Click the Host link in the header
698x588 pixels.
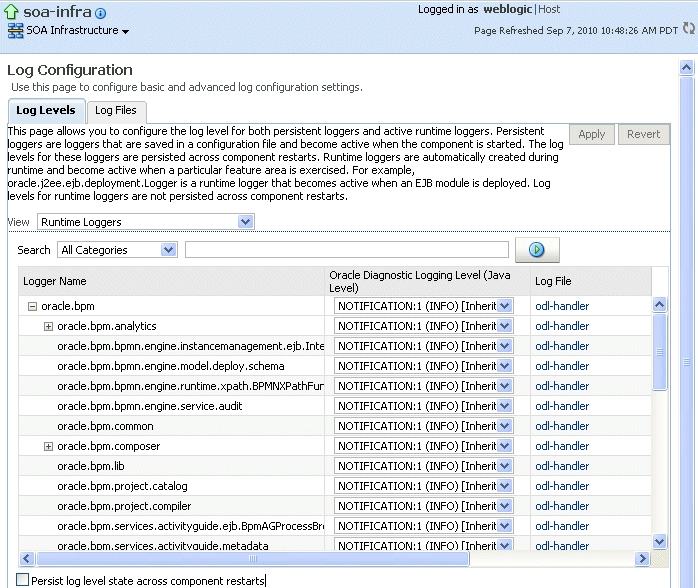pos(549,9)
